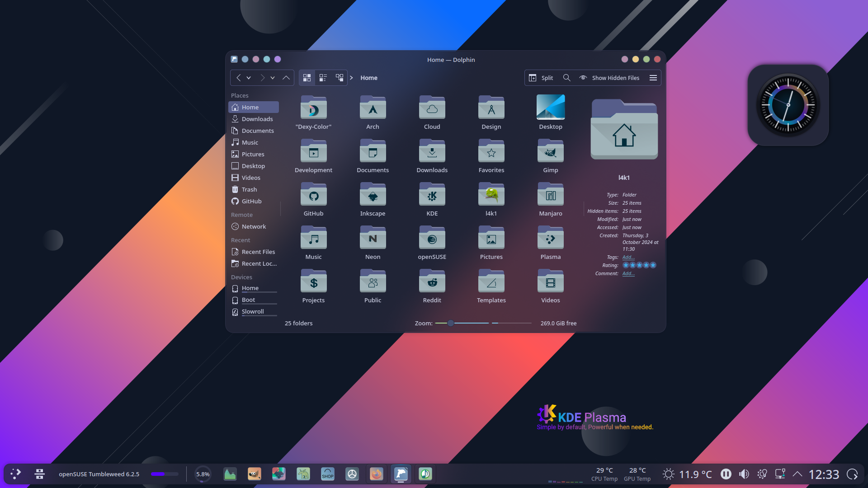Open the Neon folder
The image size is (868, 488).
(373, 242)
